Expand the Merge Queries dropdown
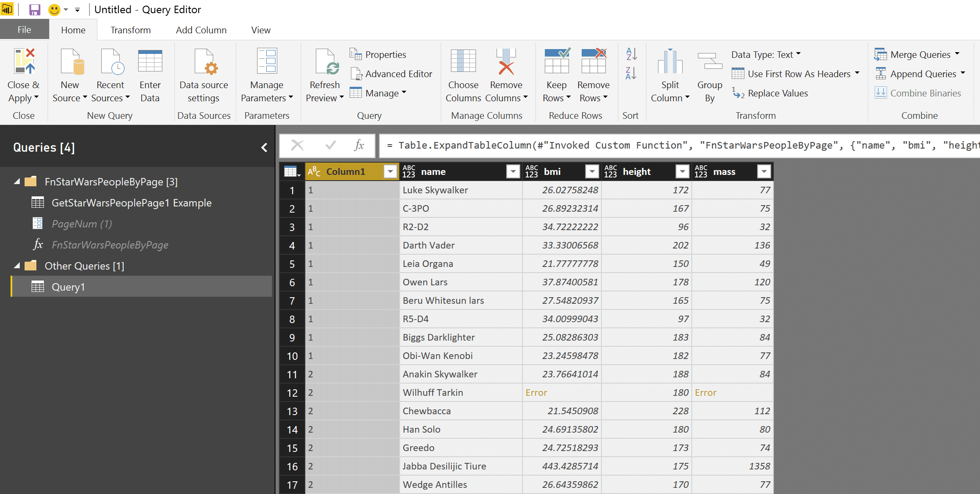The height and width of the screenshot is (494, 980). 957,54
